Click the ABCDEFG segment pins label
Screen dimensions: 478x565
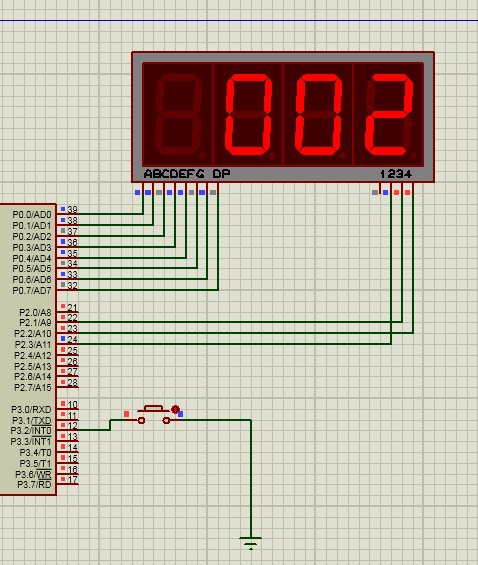[x=174, y=174]
